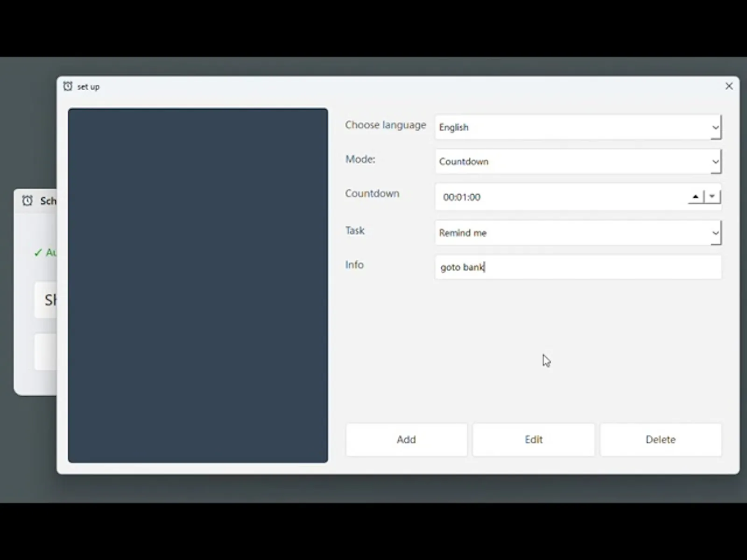Increase countdown time with the up arrow
Image resolution: width=747 pixels, height=560 pixels.
pos(696,196)
